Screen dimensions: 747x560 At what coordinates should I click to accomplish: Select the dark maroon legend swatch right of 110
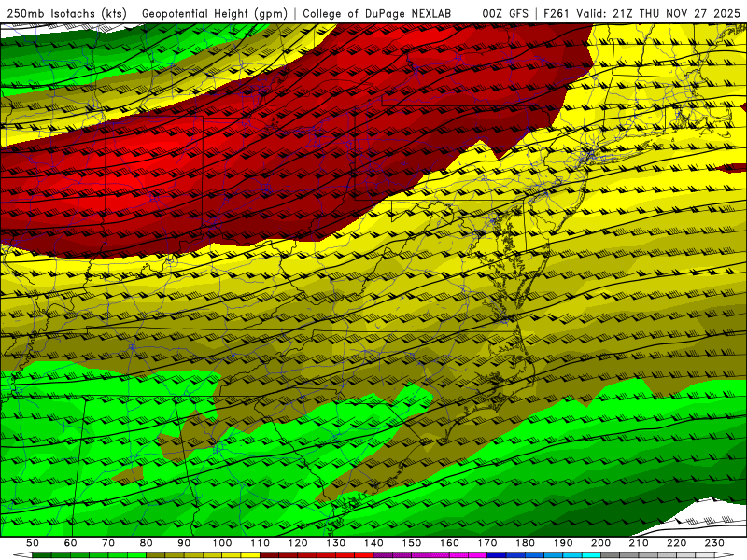pyautogui.click(x=269, y=555)
